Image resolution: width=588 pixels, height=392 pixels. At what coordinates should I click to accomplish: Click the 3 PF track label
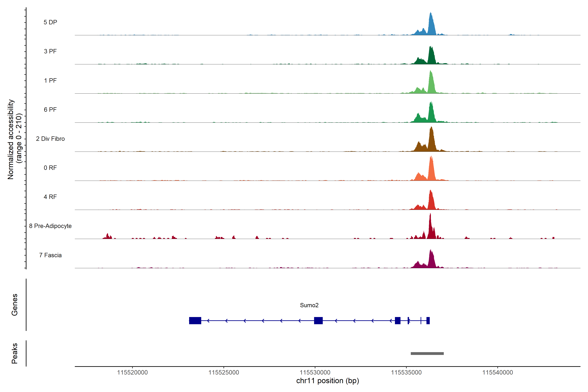(50, 51)
